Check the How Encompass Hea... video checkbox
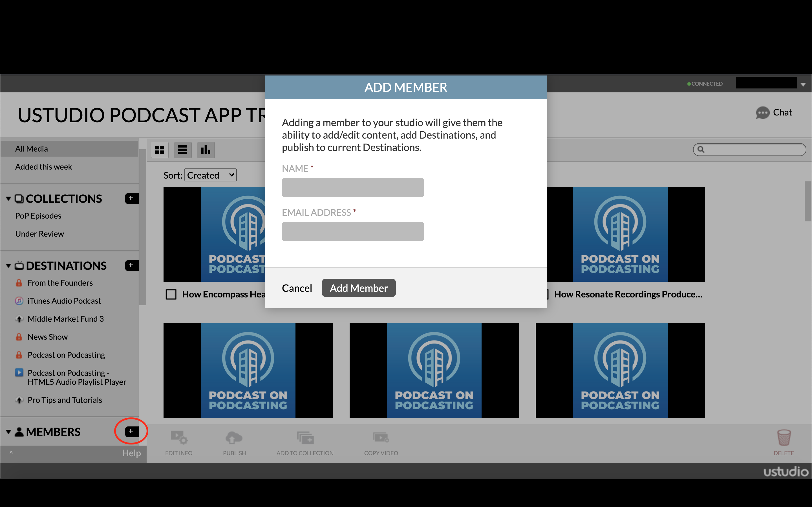 click(x=171, y=294)
